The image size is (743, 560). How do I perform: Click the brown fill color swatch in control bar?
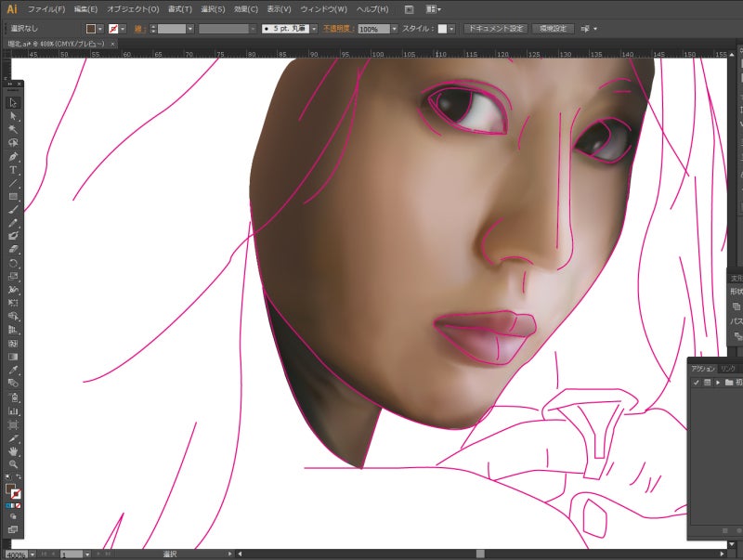91,29
